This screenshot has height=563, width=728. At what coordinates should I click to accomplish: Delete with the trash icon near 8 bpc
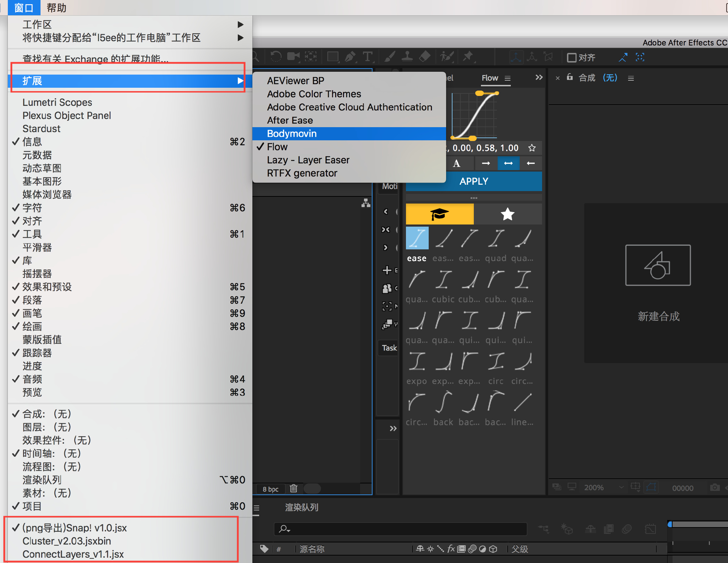(x=293, y=488)
